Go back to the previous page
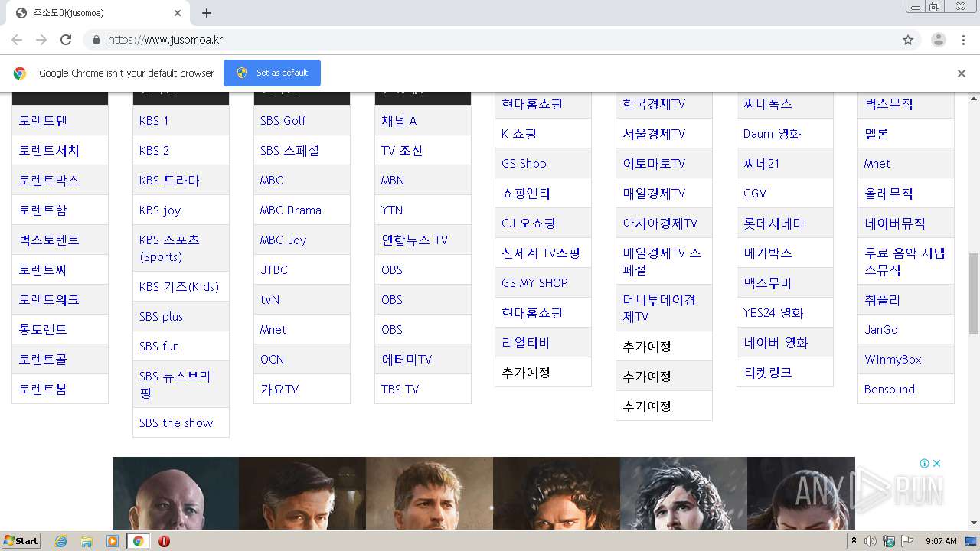The width and height of the screenshot is (980, 551). (17, 40)
